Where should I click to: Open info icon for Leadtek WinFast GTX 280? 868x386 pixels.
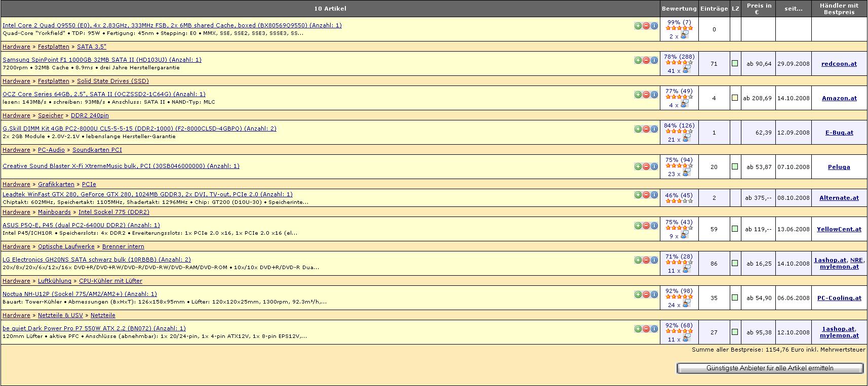(654, 194)
